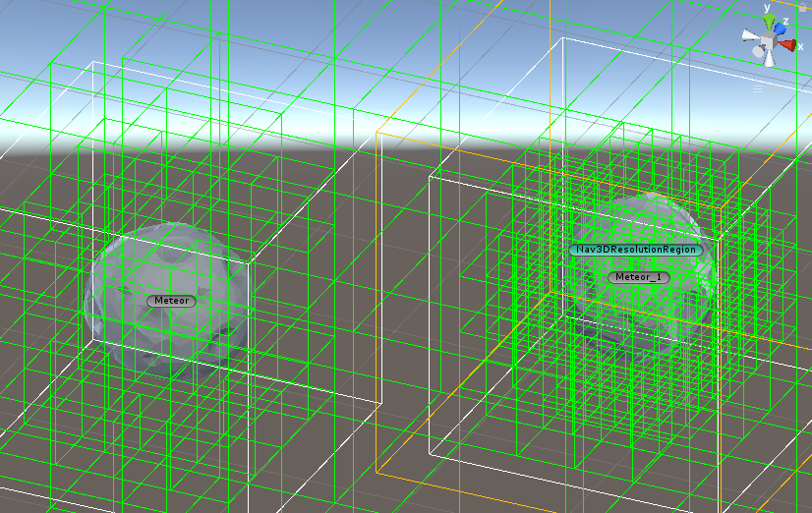Toggle the Iso projection label under the gizmo

click(x=767, y=89)
